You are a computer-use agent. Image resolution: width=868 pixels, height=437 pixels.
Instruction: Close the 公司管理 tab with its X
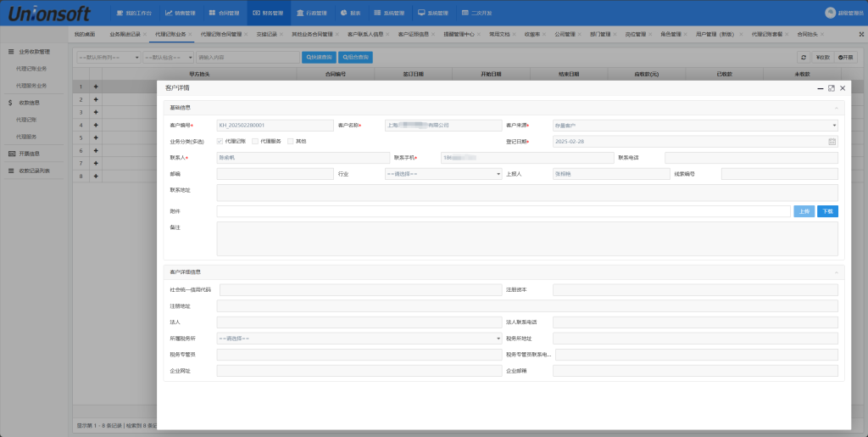(580, 34)
